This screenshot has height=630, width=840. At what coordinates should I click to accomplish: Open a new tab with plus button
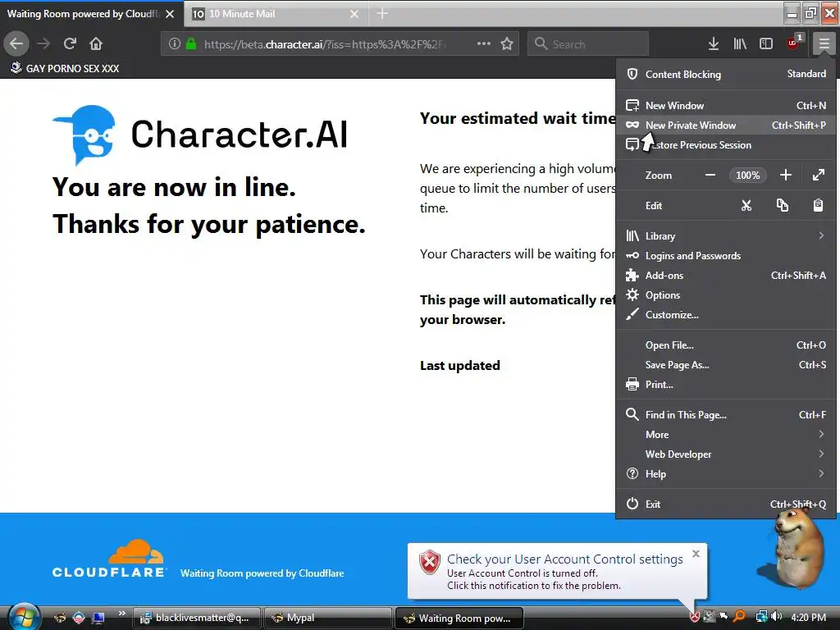pyautogui.click(x=382, y=13)
